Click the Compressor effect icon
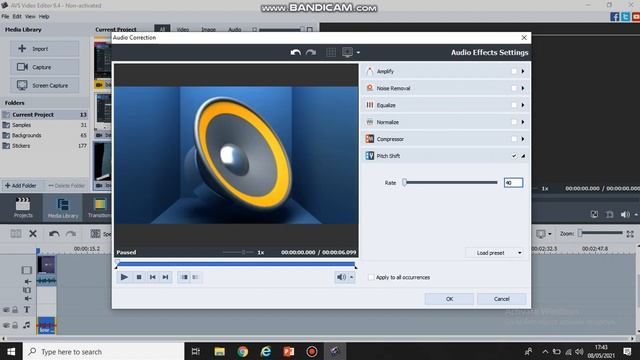 (x=369, y=139)
